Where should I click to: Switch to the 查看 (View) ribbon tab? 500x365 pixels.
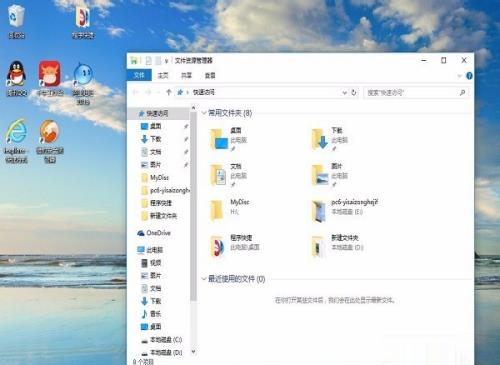(x=210, y=76)
